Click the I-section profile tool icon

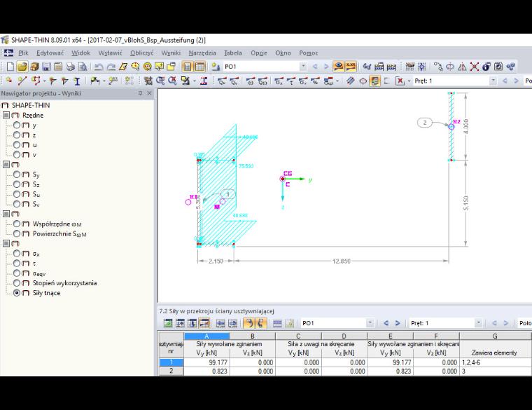(78, 81)
